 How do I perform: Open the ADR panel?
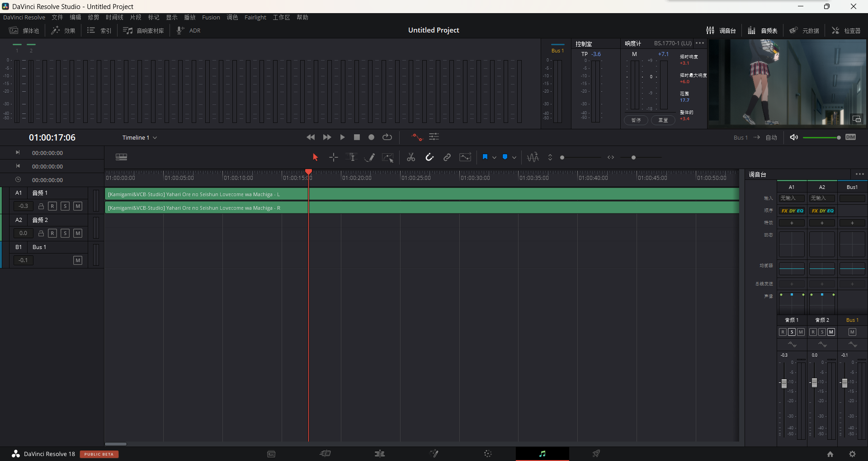(x=189, y=31)
